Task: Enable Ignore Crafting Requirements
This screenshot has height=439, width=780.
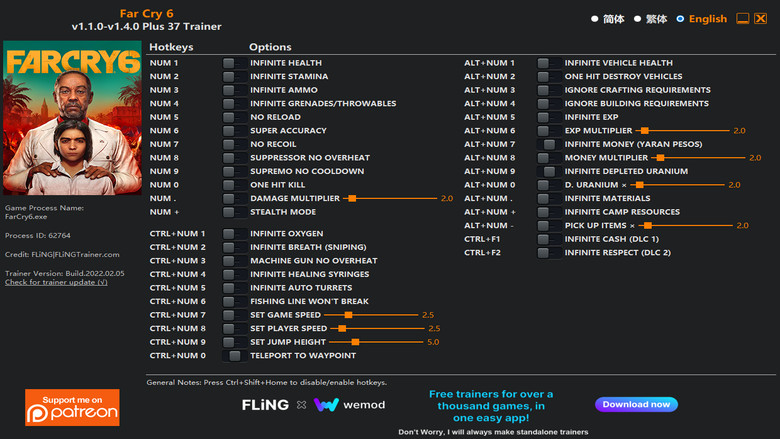Action: pos(549,90)
